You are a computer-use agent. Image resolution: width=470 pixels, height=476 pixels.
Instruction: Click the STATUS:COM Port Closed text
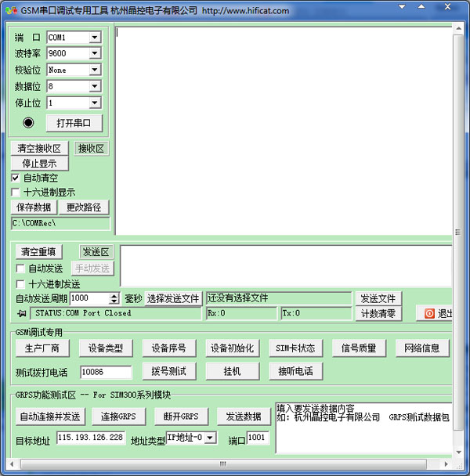83,313
